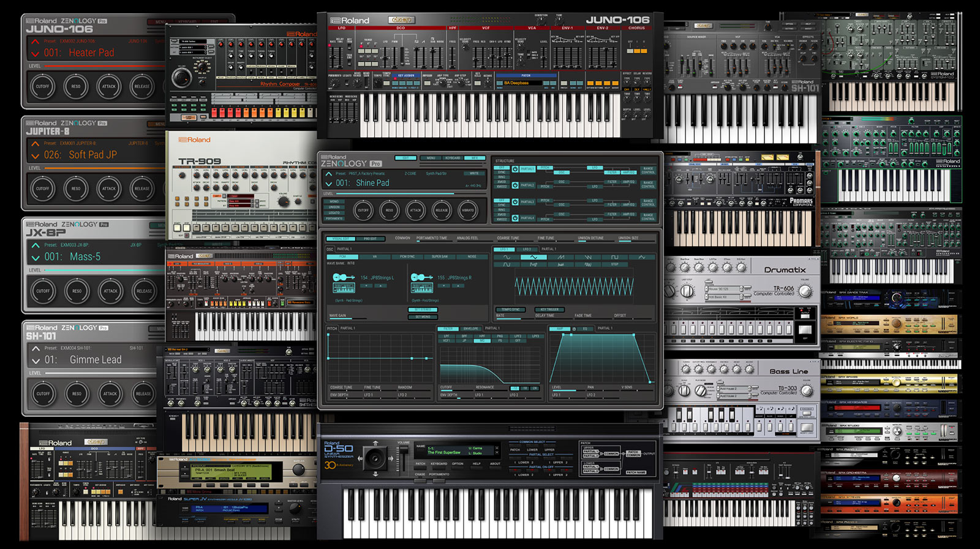
Task: Click the D-50 joystick controller
Action: (x=375, y=458)
